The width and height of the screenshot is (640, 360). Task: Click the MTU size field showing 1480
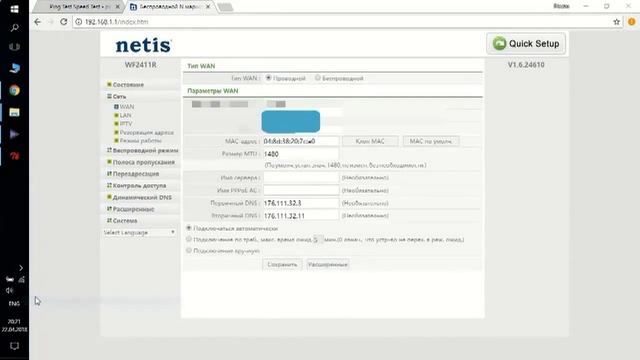point(301,154)
